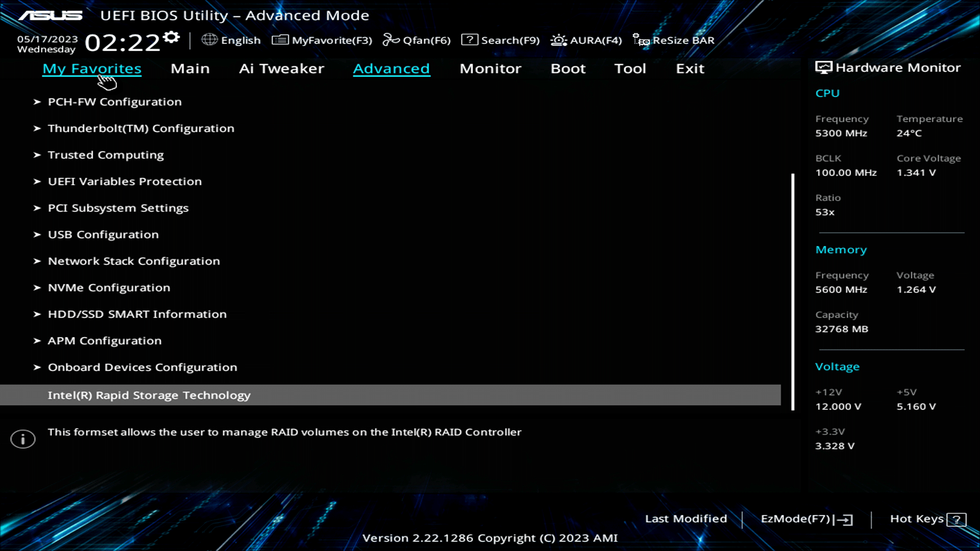Open NVMe Configuration settings
The image size is (980, 551).
point(109,287)
